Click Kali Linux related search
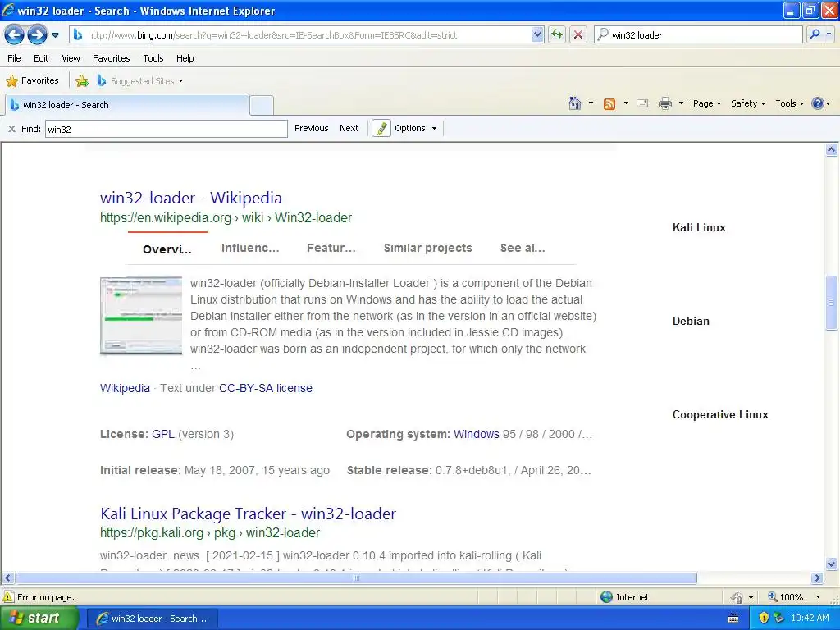840x630 pixels. point(699,228)
